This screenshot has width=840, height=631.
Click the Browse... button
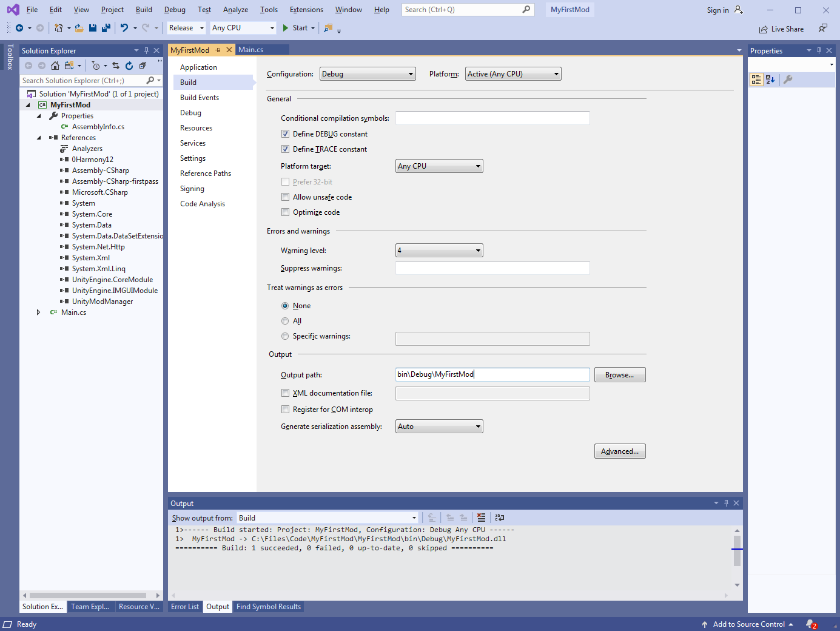click(x=620, y=375)
